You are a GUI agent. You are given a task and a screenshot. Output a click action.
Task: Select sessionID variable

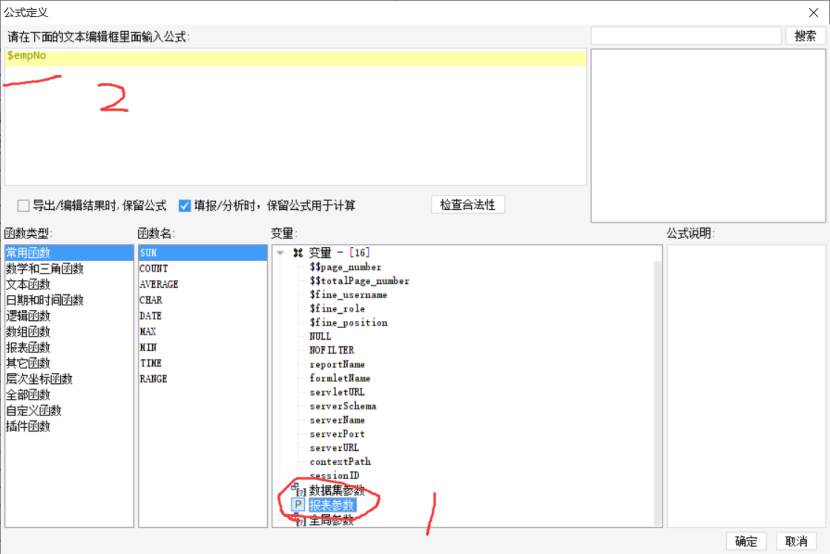[334, 475]
